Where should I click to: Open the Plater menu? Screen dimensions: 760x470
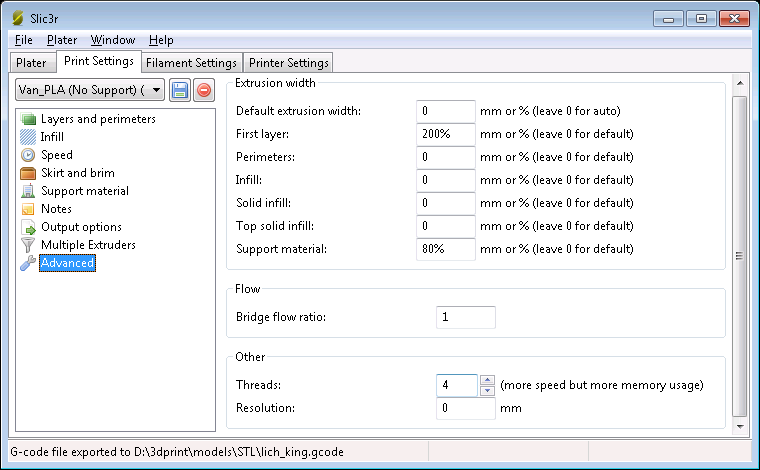(x=62, y=40)
